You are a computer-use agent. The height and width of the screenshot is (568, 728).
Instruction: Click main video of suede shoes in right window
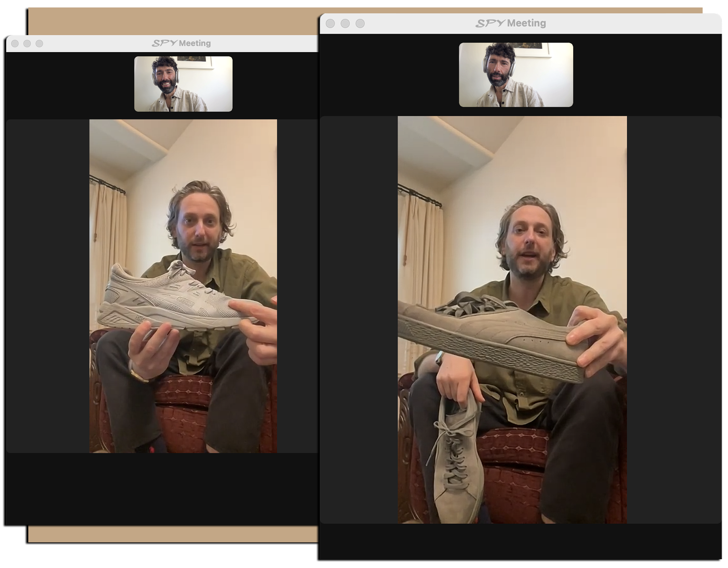click(x=512, y=320)
